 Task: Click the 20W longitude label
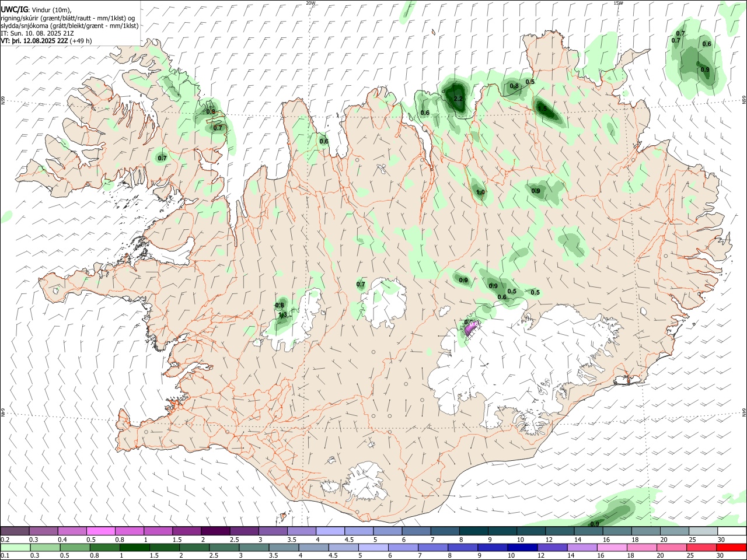(x=310, y=3)
